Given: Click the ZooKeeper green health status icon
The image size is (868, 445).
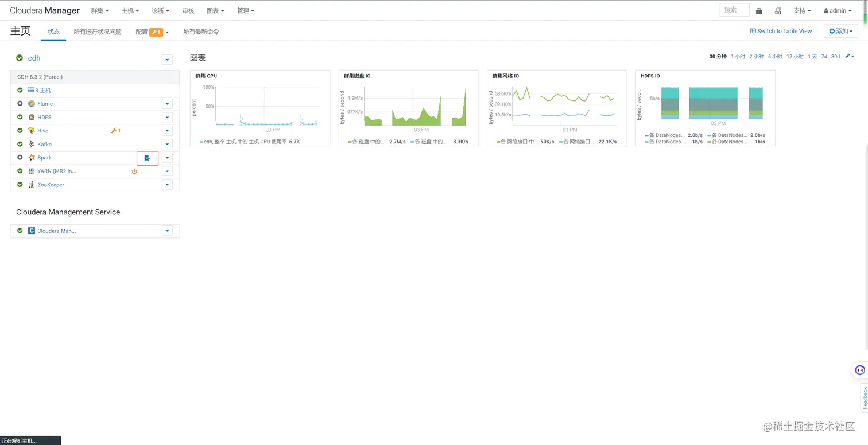Looking at the screenshot, I should pos(20,185).
